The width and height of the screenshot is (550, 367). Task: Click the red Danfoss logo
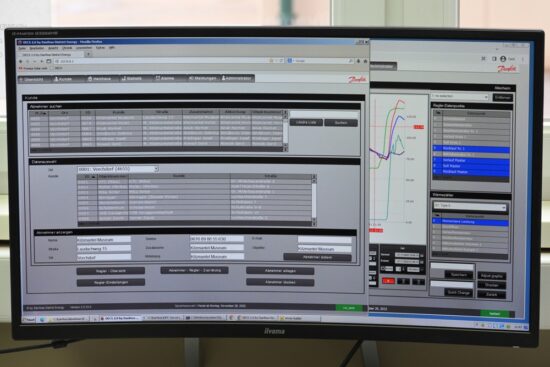pyautogui.click(x=356, y=79)
